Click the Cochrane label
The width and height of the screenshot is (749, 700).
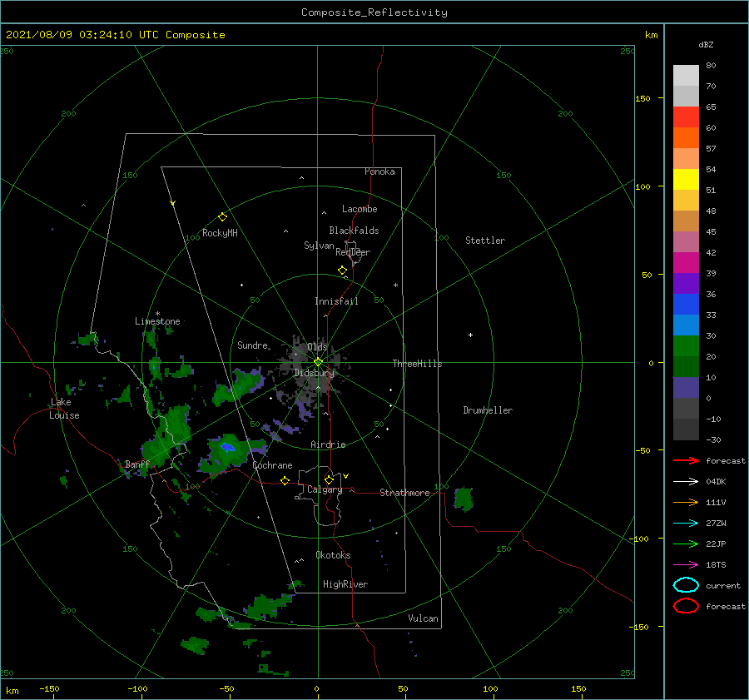click(272, 466)
